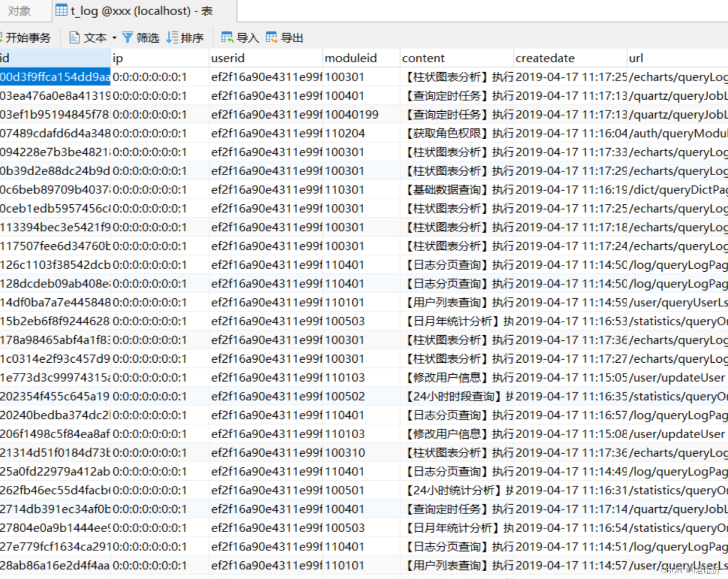Click the id column header
The width and height of the screenshot is (728, 579).
55,58
